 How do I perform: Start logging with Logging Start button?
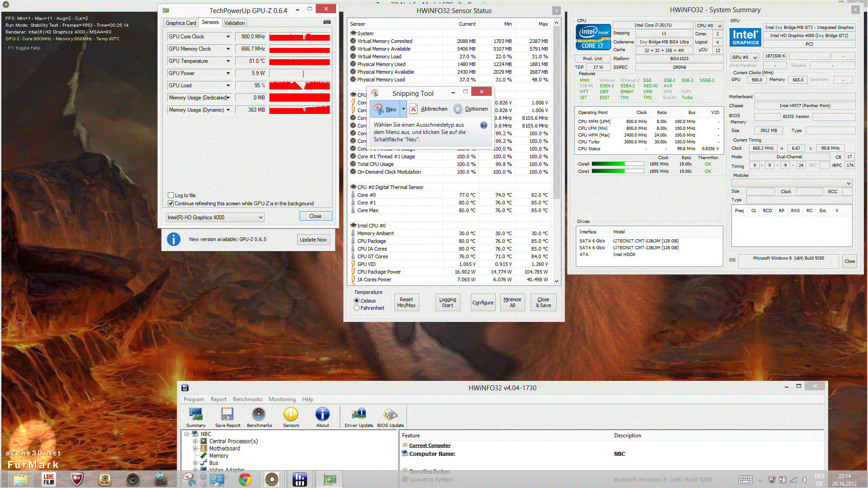click(447, 303)
